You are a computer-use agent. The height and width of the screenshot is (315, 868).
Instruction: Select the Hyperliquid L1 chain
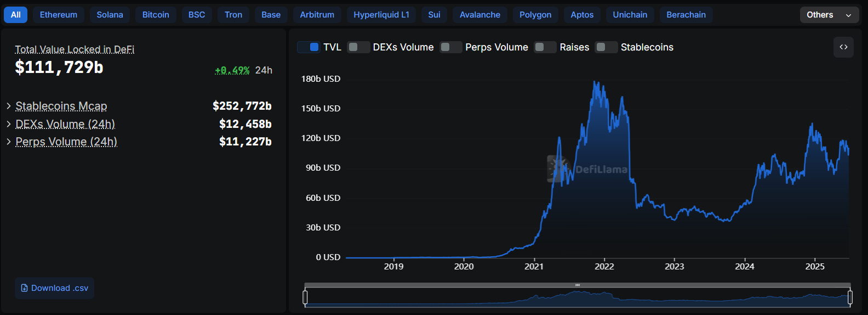(x=381, y=15)
